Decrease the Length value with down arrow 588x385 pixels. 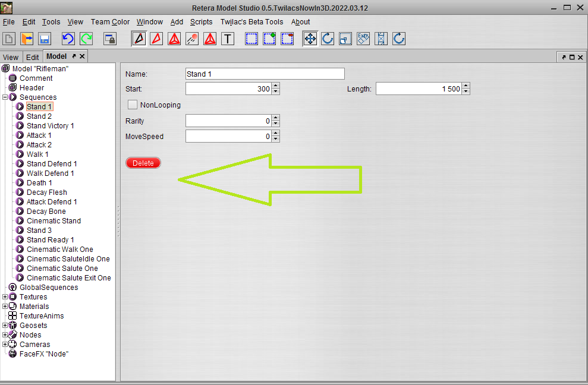tap(466, 92)
